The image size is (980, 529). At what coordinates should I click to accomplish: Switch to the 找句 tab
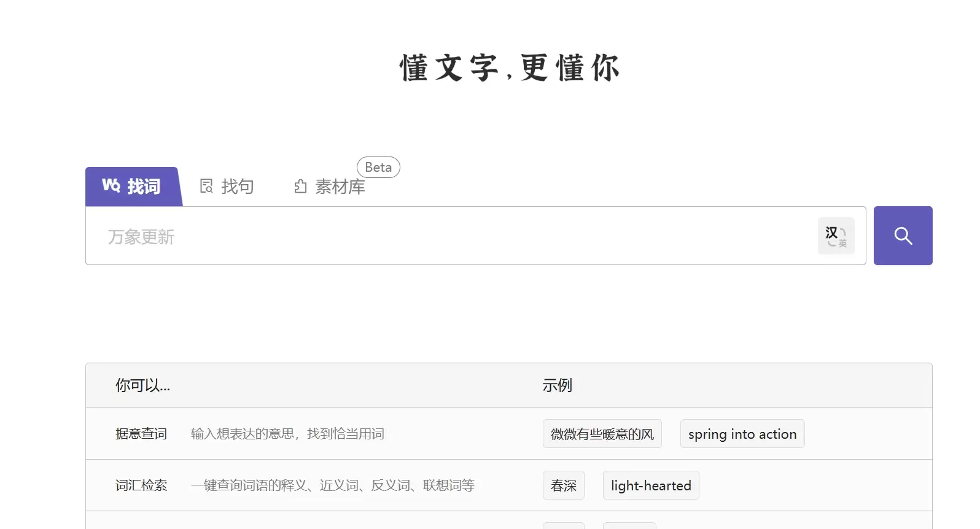pos(227,187)
